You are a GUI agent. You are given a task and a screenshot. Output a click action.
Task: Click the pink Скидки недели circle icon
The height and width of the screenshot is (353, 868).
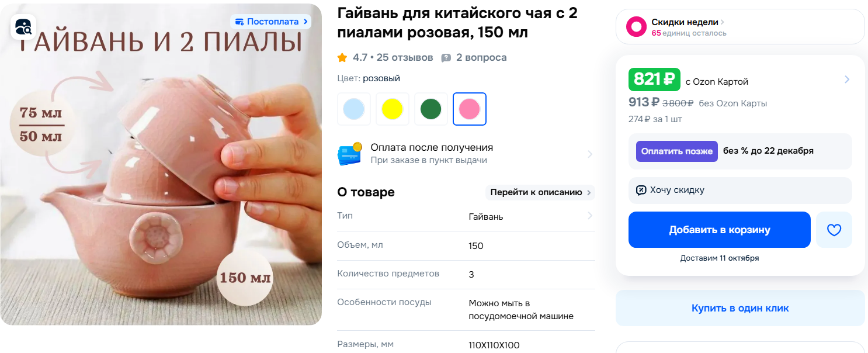[x=636, y=27]
